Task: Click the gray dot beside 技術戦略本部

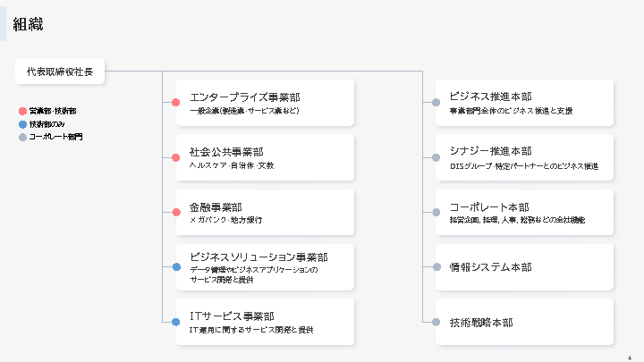Action: pyautogui.click(x=436, y=321)
